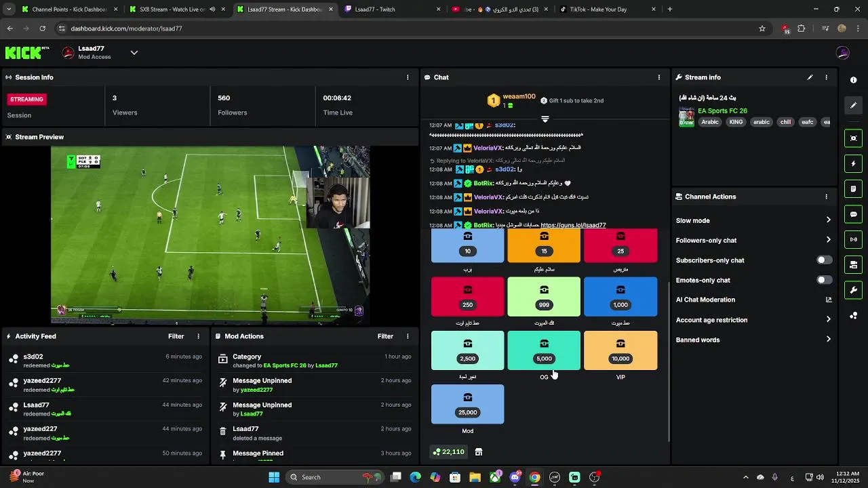Image resolution: width=868 pixels, height=488 pixels.
Task: Click VeloriaVX username in 12:07 AM message
Action: (x=488, y=148)
